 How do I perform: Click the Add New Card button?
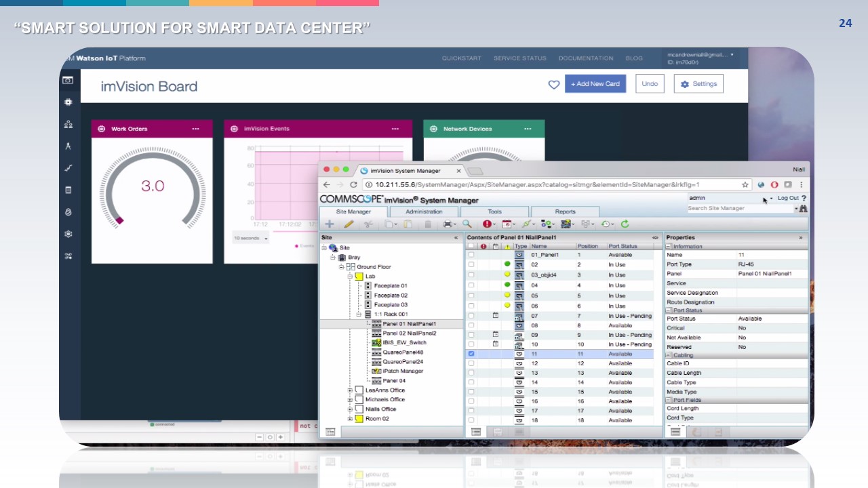(x=595, y=84)
